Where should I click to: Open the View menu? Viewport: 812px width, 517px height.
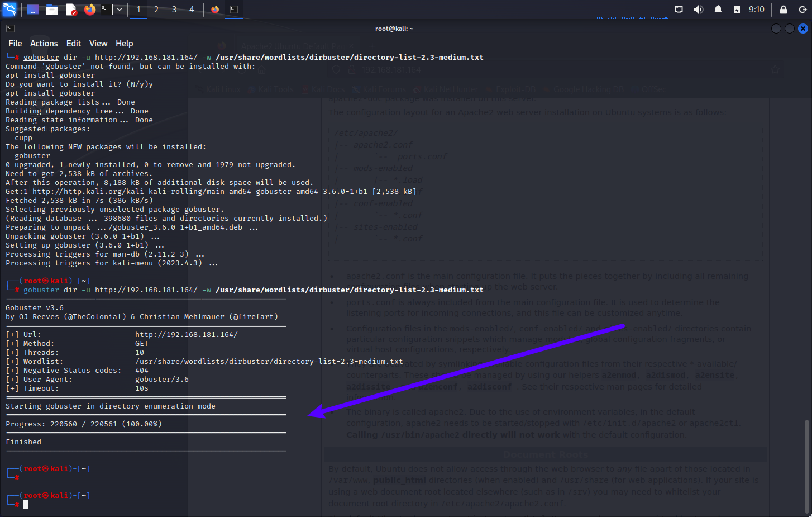[x=98, y=44]
